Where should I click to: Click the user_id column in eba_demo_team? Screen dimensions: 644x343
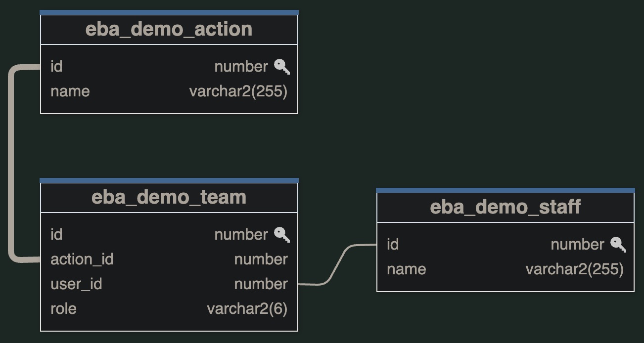76,284
